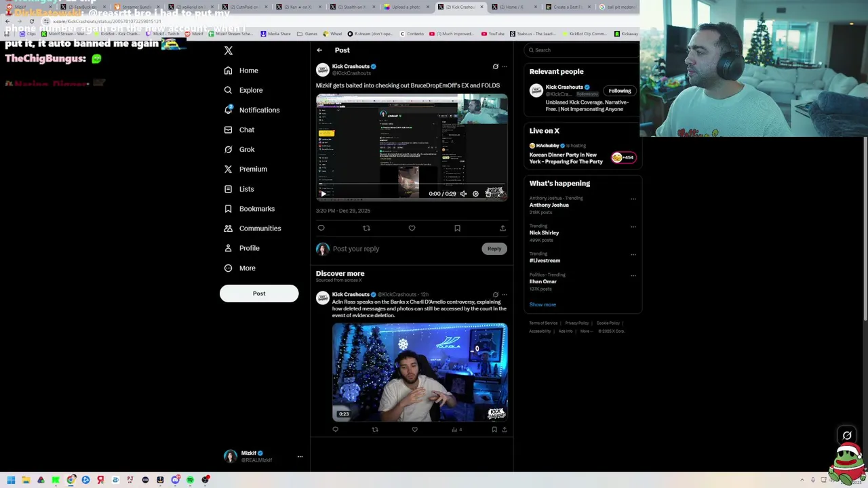The image size is (868, 488).
Task: Repost the main post
Action: (x=366, y=228)
